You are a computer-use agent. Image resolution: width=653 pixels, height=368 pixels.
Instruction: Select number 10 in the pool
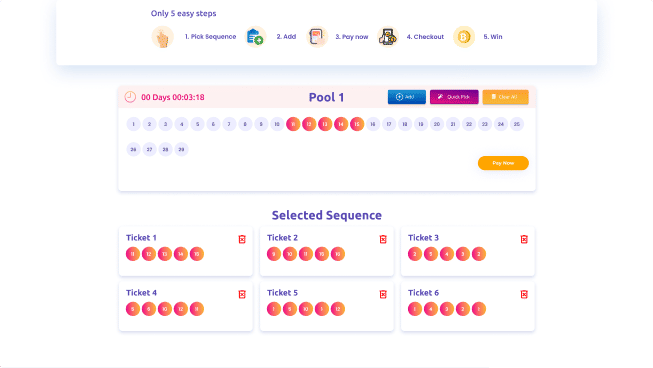point(277,124)
